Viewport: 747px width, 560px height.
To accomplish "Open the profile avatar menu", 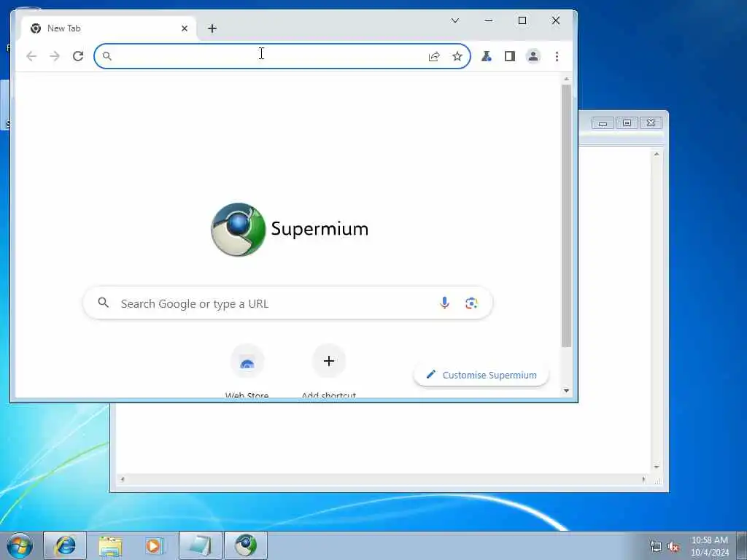I will tap(533, 56).
